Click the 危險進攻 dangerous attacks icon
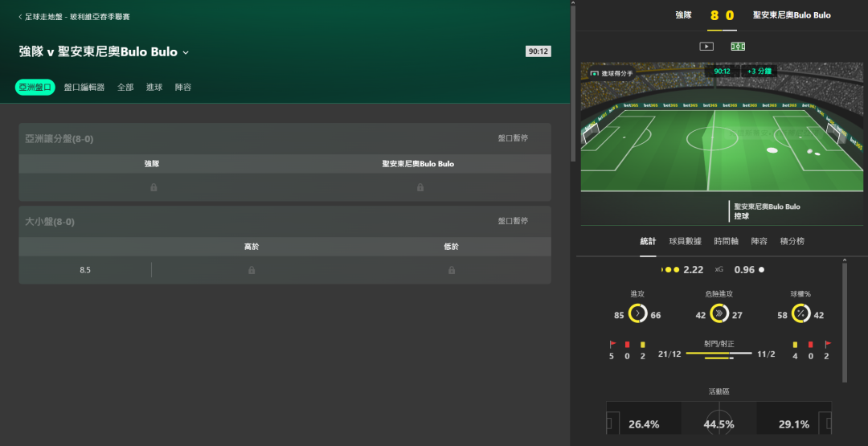The image size is (868, 446). point(719,313)
